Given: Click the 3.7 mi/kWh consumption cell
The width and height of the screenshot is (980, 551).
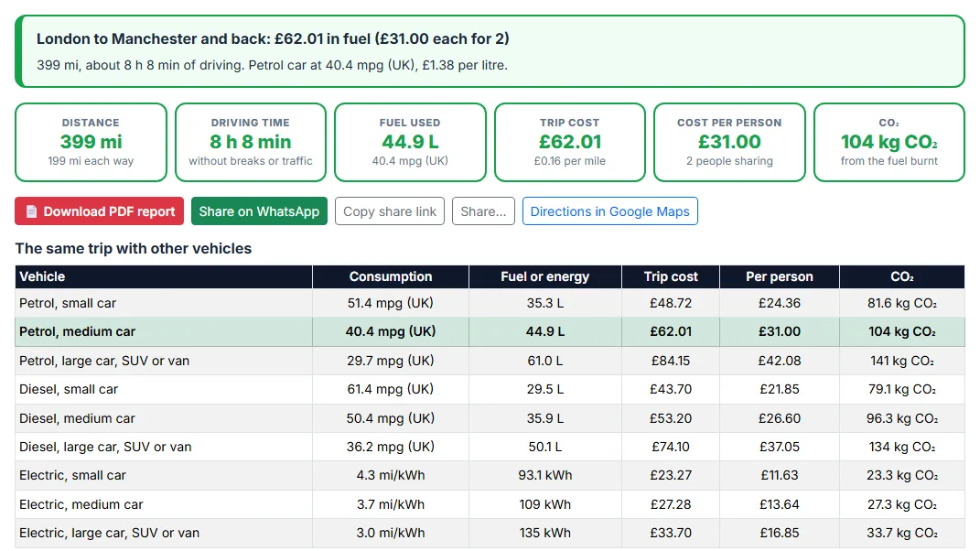Looking at the screenshot, I should click(x=391, y=504).
